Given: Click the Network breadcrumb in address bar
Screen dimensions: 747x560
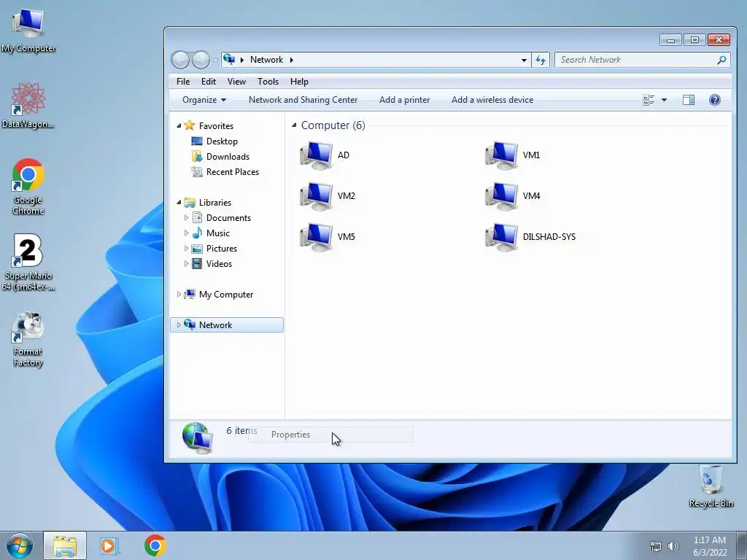Looking at the screenshot, I should [266, 60].
